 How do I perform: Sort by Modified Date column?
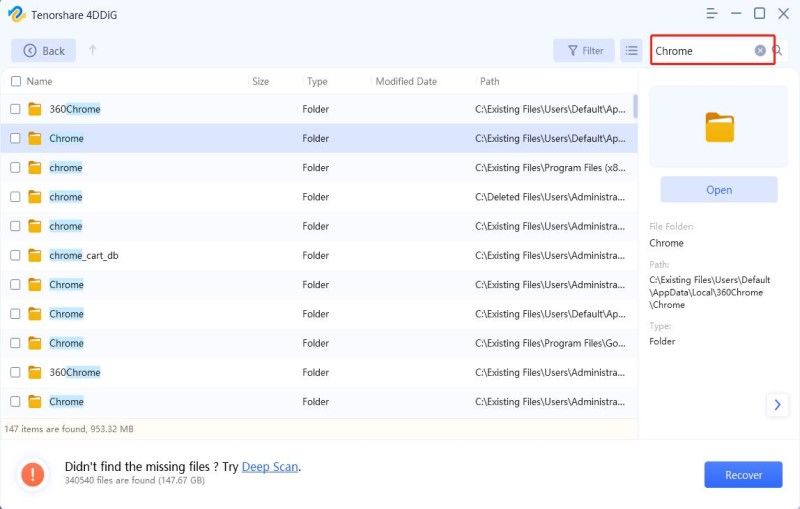coord(406,82)
